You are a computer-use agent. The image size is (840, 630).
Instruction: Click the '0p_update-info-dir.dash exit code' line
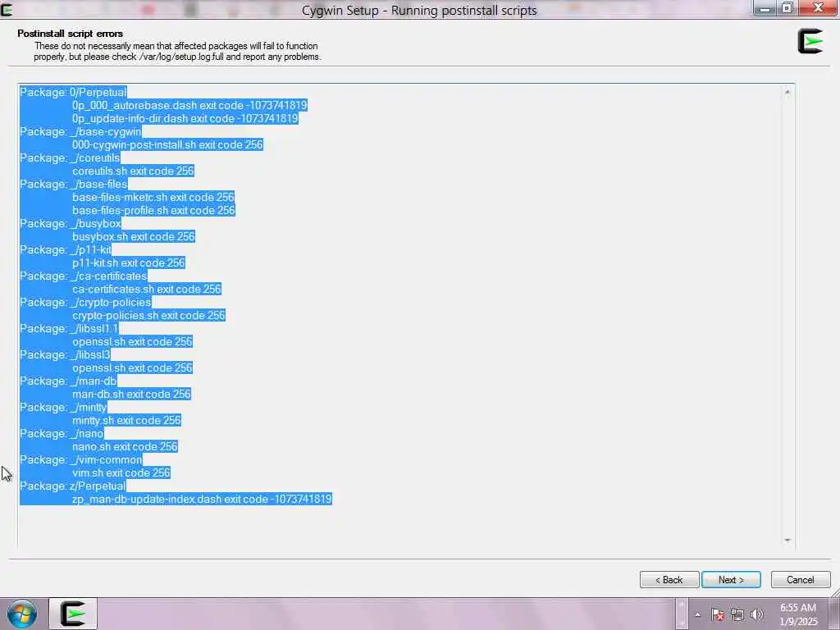(185, 118)
